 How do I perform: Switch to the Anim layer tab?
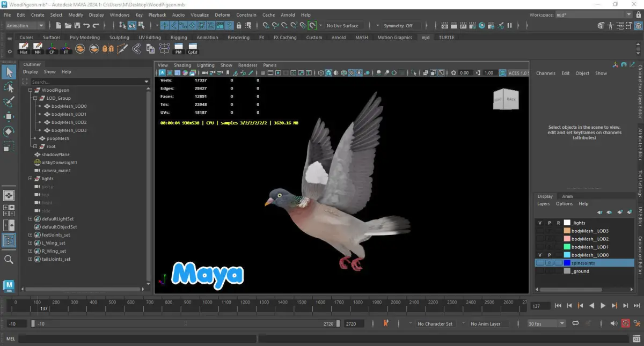(x=567, y=196)
